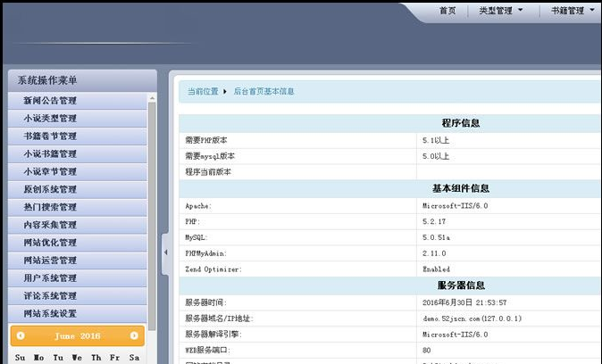The width and height of the screenshot is (602, 364).
Task: Click 网站系统设置 sidebar item
Action: (50, 313)
